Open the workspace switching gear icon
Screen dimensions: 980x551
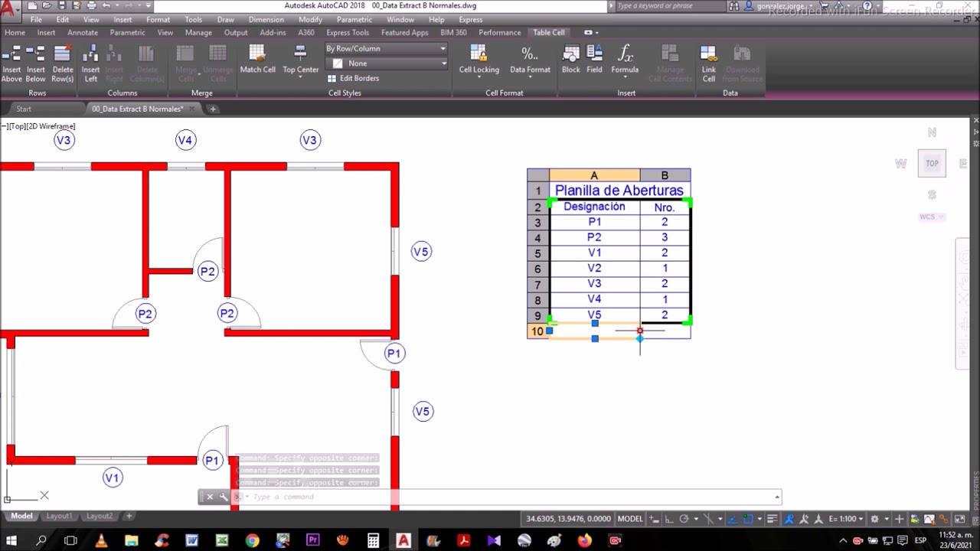(874, 519)
